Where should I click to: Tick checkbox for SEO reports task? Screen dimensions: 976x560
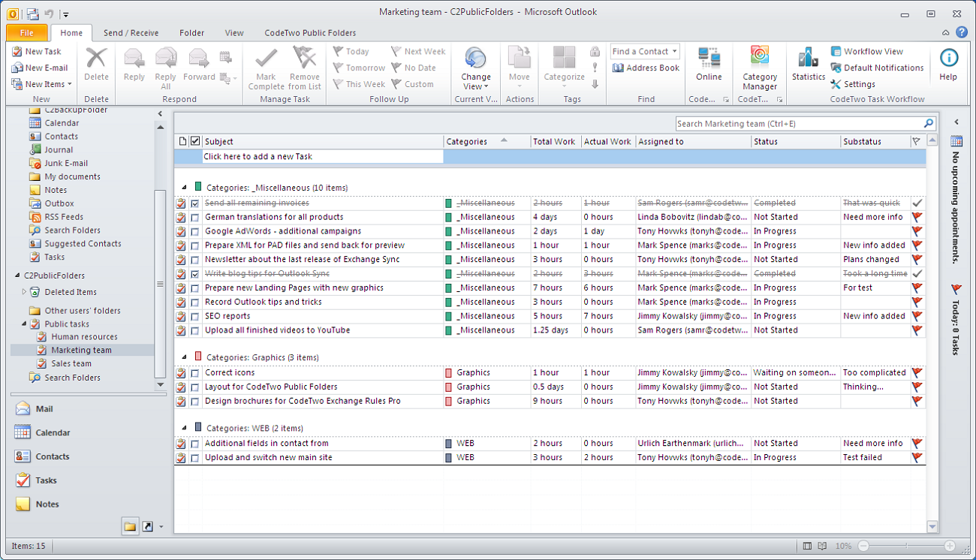coord(195,316)
